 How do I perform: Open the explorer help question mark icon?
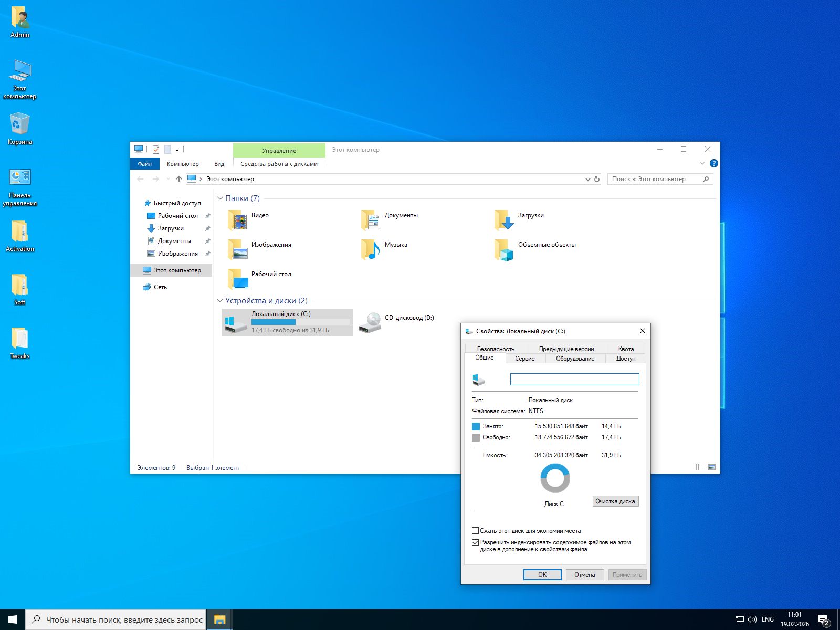point(713,163)
